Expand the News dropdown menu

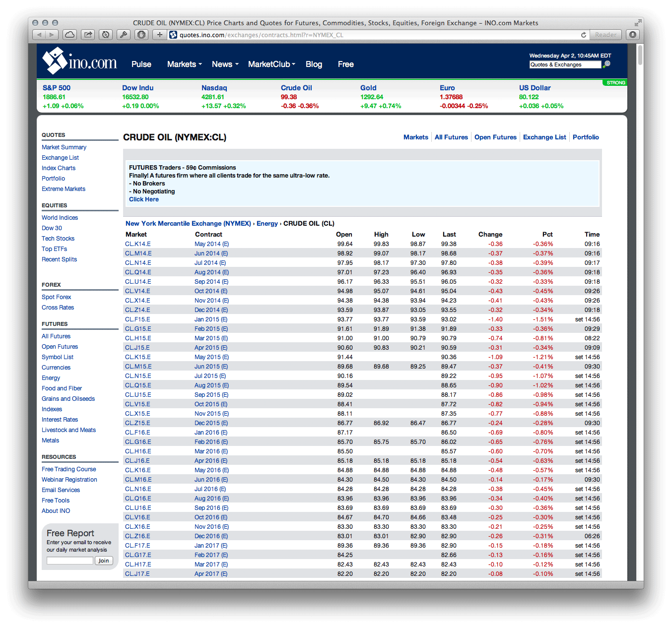[225, 64]
